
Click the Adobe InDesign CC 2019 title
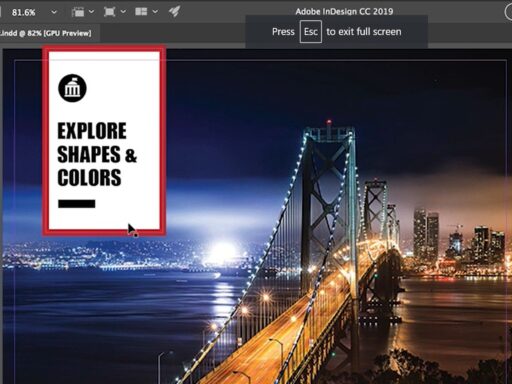tap(344, 11)
